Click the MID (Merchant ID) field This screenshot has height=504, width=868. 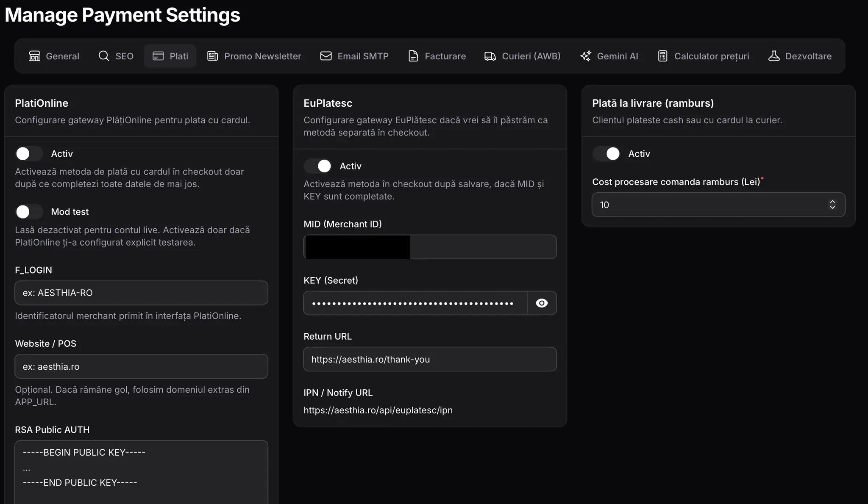[x=430, y=247]
